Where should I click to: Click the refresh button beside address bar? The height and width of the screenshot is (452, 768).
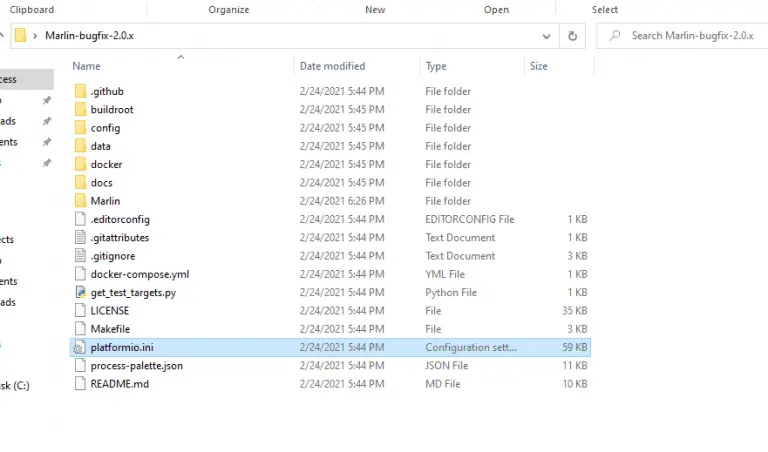coord(572,35)
